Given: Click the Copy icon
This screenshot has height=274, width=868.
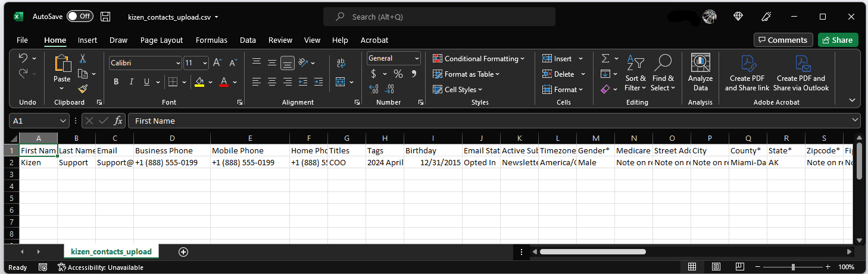Looking at the screenshot, I should point(83,74).
